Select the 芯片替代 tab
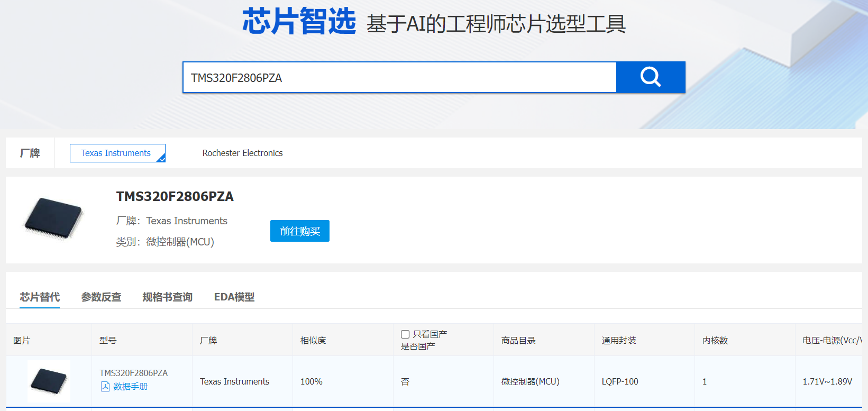 point(40,297)
